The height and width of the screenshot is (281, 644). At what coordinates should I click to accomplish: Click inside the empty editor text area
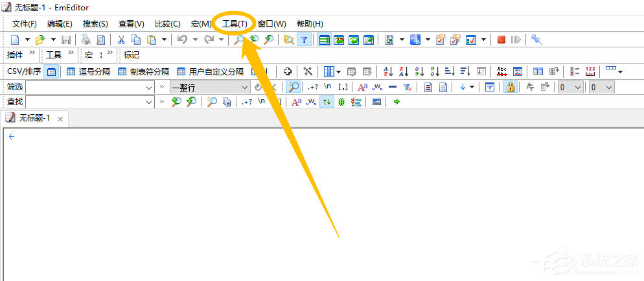click(323, 206)
